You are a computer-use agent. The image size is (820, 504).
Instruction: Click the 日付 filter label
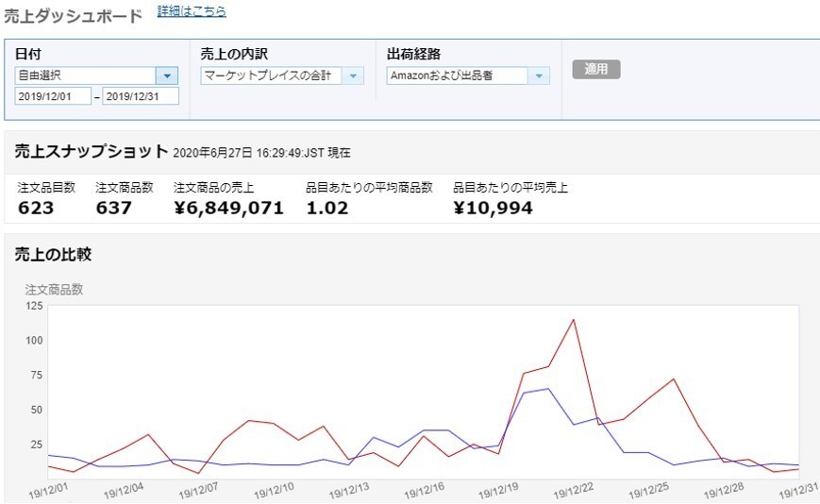(28, 54)
